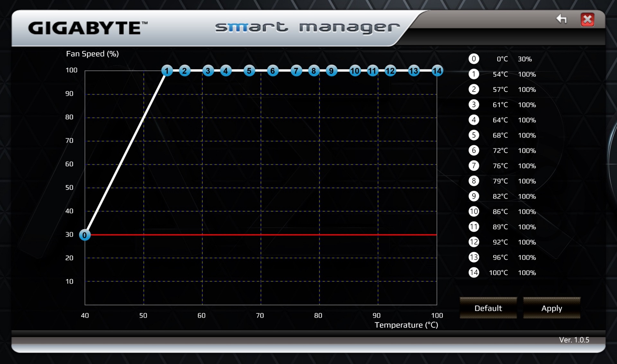Click legend circle 13 in the list
This screenshot has height=364, width=617.
pyautogui.click(x=474, y=257)
